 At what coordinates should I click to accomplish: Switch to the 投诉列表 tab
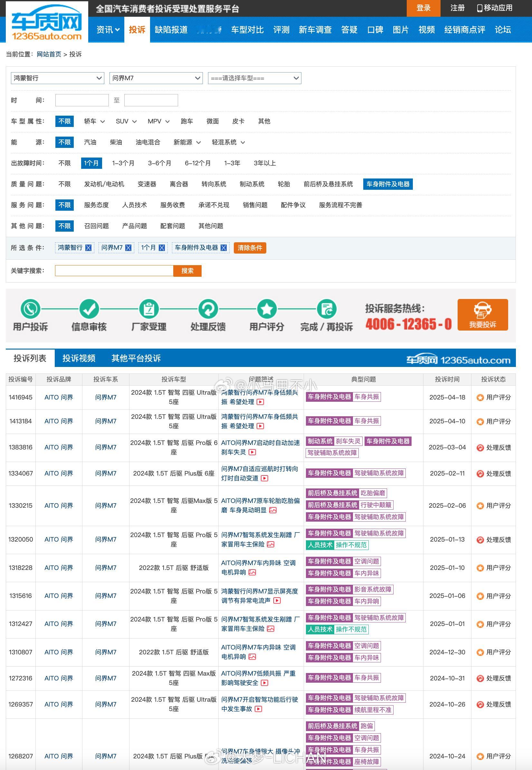tap(30, 358)
